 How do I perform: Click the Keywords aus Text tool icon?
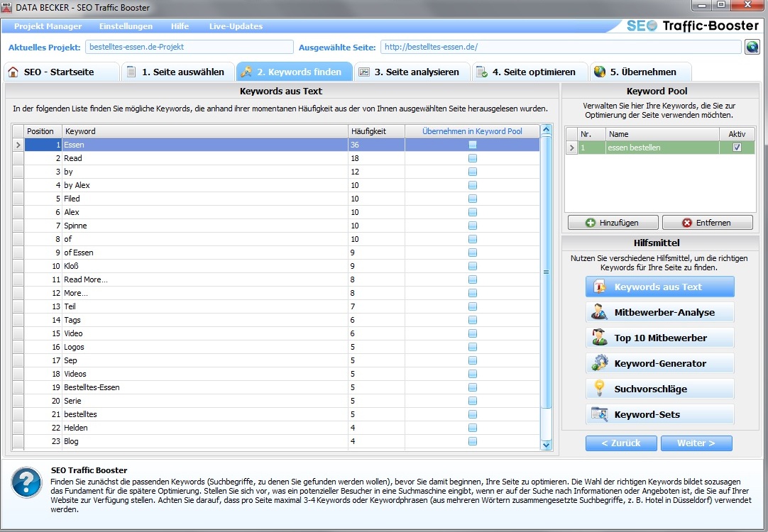click(600, 287)
